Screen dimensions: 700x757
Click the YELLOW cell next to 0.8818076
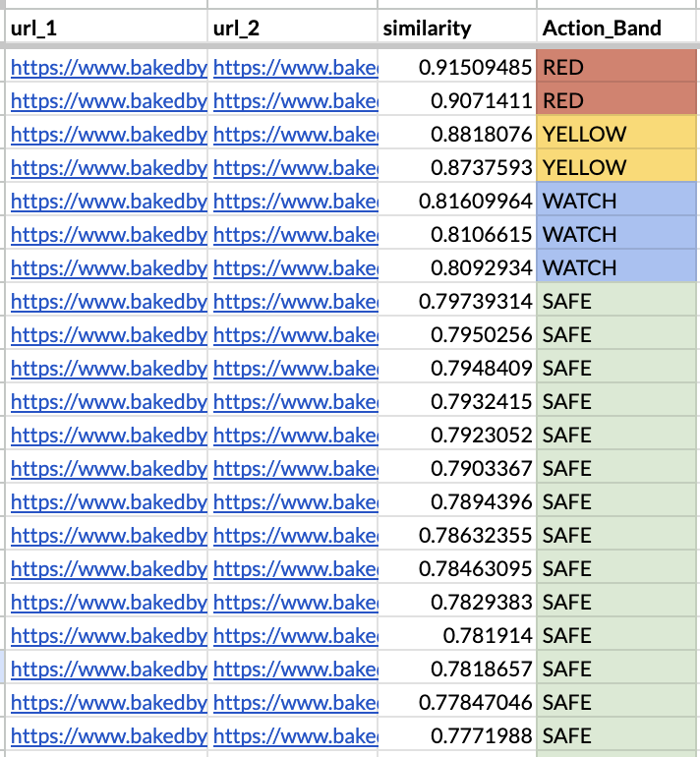pos(617,134)
